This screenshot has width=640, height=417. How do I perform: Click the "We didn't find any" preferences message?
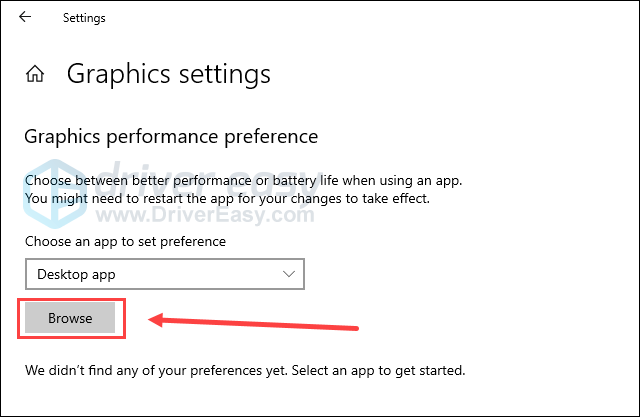245,370
